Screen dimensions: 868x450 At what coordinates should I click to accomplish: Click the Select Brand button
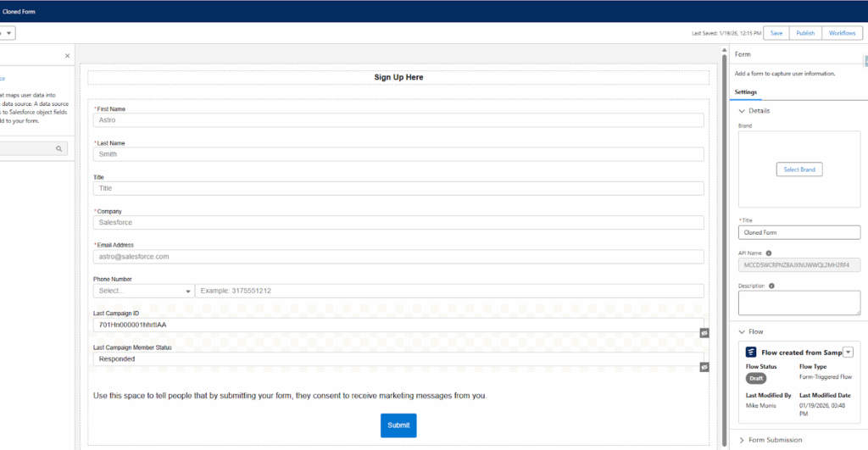[799, 169]
